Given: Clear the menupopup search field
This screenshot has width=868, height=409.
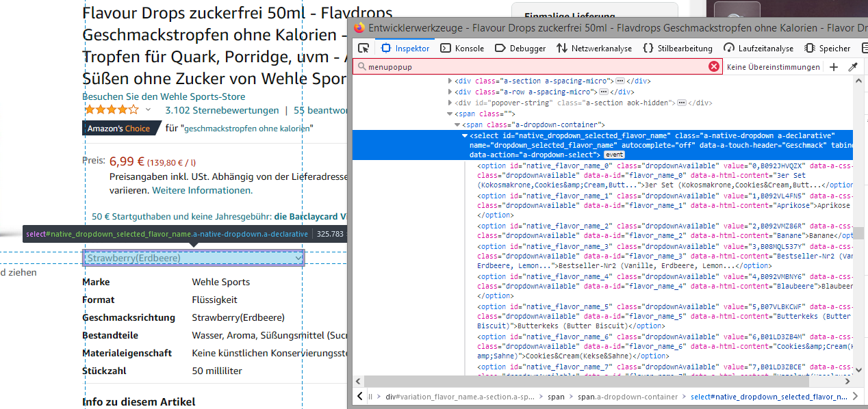Looking at the screenshot, I should [714, 66].
